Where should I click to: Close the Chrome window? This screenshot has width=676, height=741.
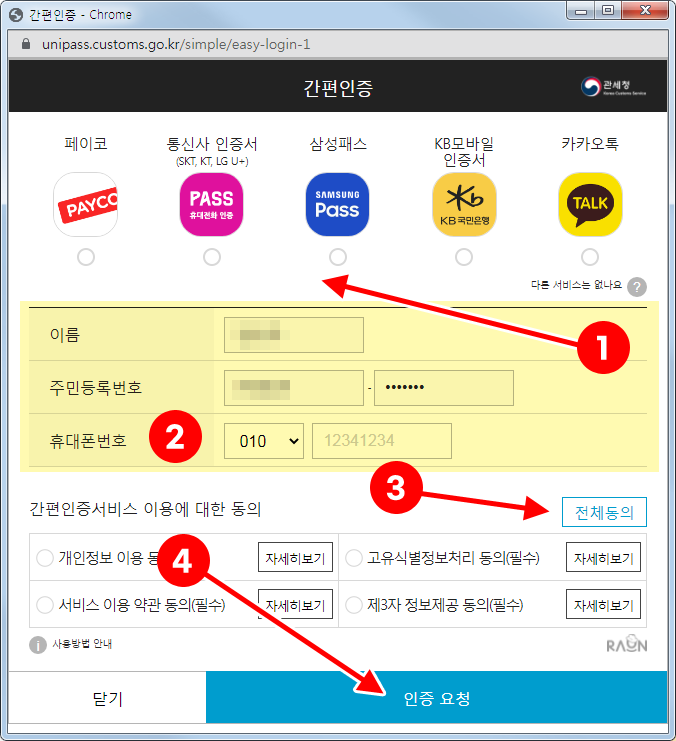coord(645,11)
